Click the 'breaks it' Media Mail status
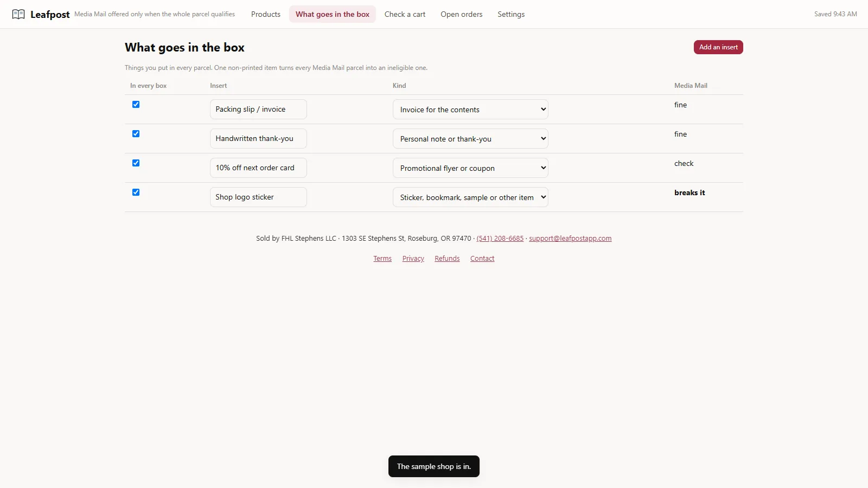The image size is (868, 488). pos(690,192)
